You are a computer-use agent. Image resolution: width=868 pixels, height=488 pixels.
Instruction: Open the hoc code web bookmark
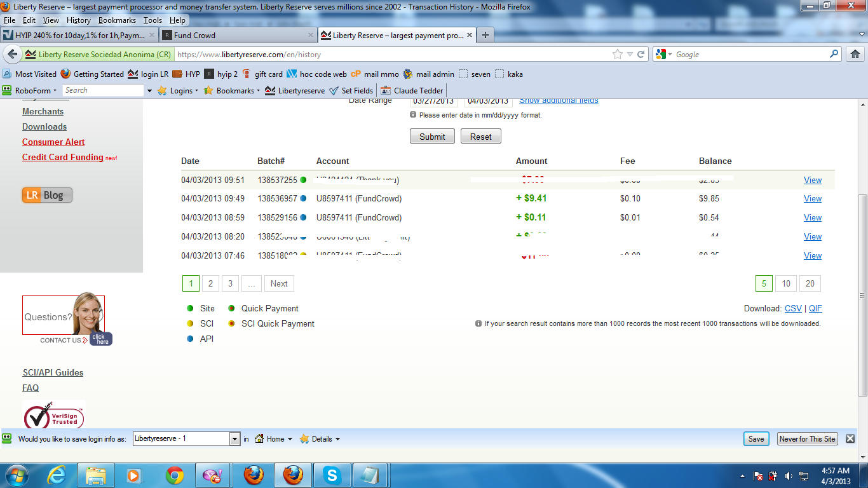click(x=316, y=74)
